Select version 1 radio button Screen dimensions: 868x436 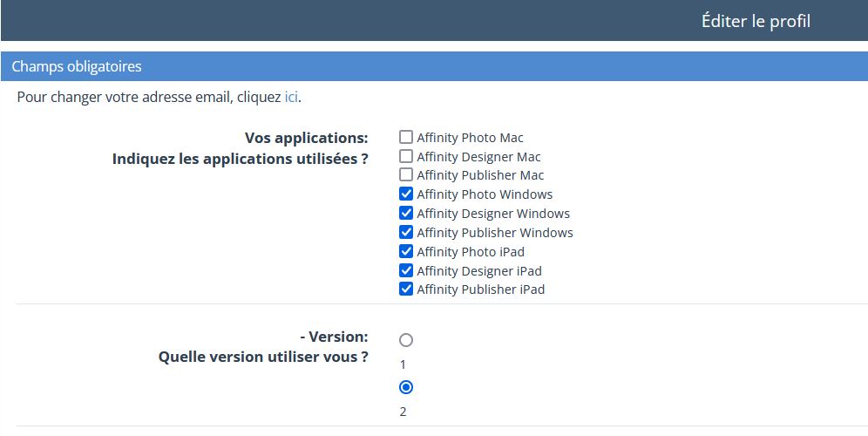click(406, 340)
